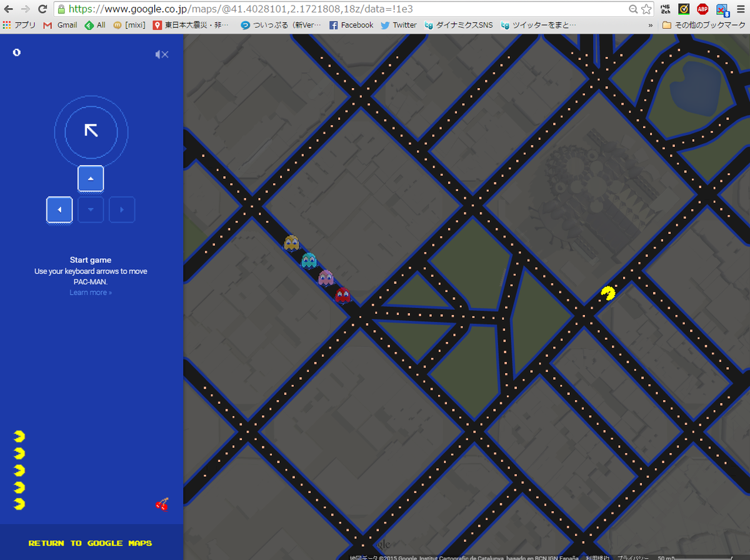This screenshot has width=750, height=560.
Task: Open the Twitter bookmark
Action: 398,25
